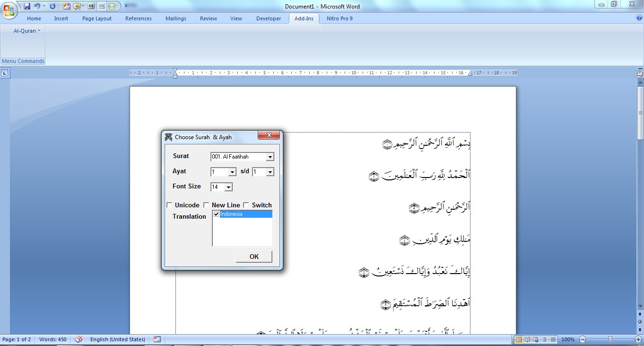Click the Select Browse Object circle button
Screen dimensions: 644x346
coord(640,321)
